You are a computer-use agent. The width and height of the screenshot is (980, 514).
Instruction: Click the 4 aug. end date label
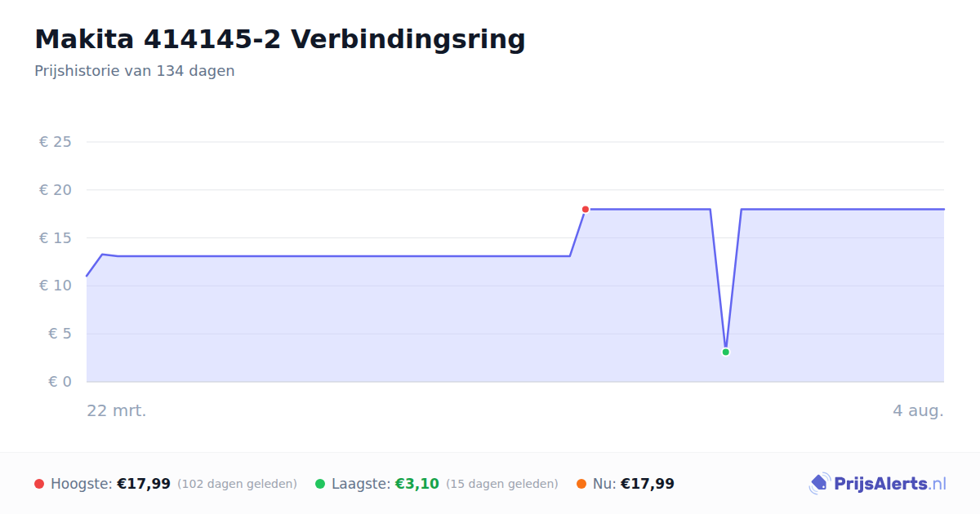click(x=918, y=410)
